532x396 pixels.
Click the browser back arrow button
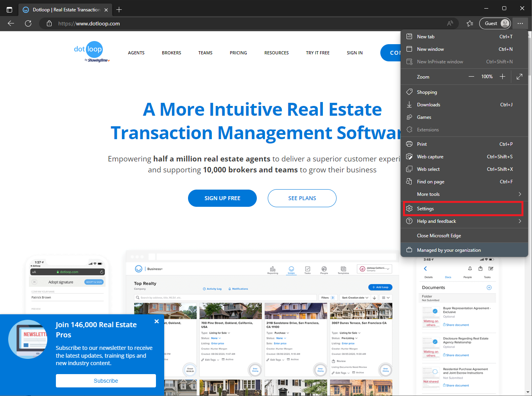[x=11, y=23]
